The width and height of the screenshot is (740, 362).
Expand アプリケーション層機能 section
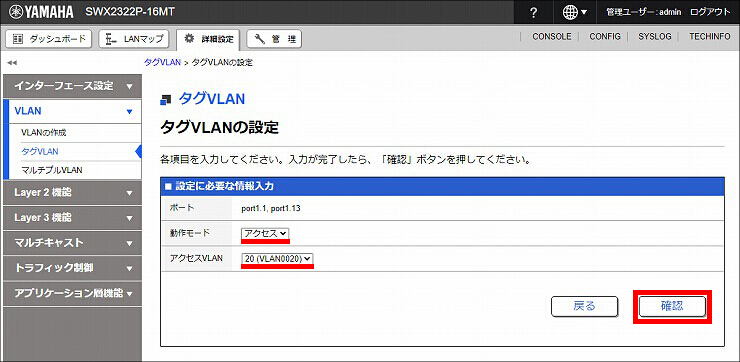pyautogui.click(x=72, y=293)
